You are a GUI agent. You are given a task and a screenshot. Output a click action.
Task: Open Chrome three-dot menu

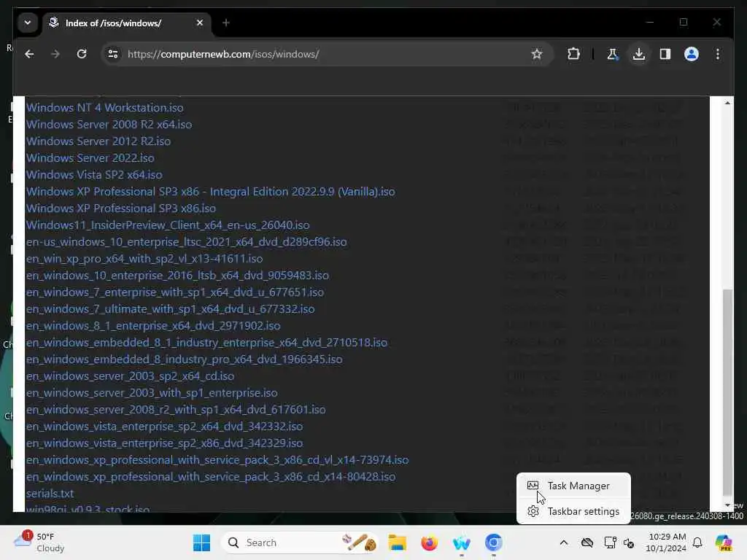(718, 54)
